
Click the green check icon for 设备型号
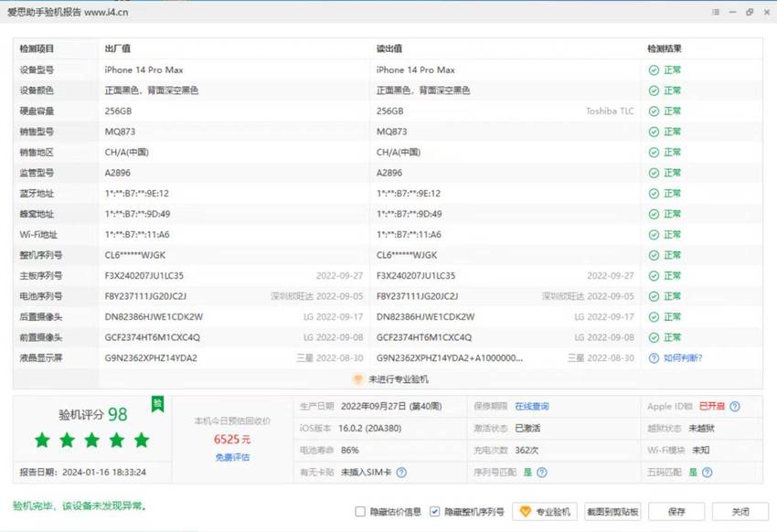click(654, 69)
